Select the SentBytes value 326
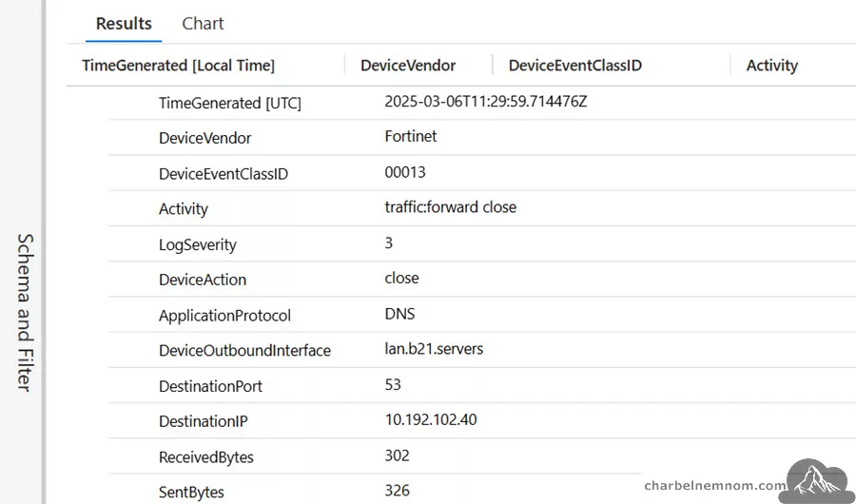Screen dimensions: 856x504 397,491
